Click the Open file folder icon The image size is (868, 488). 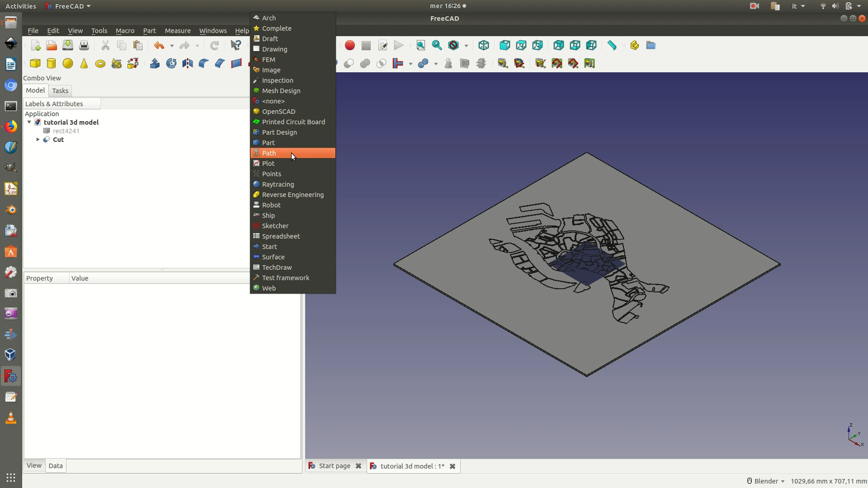(x=52, y=46)
